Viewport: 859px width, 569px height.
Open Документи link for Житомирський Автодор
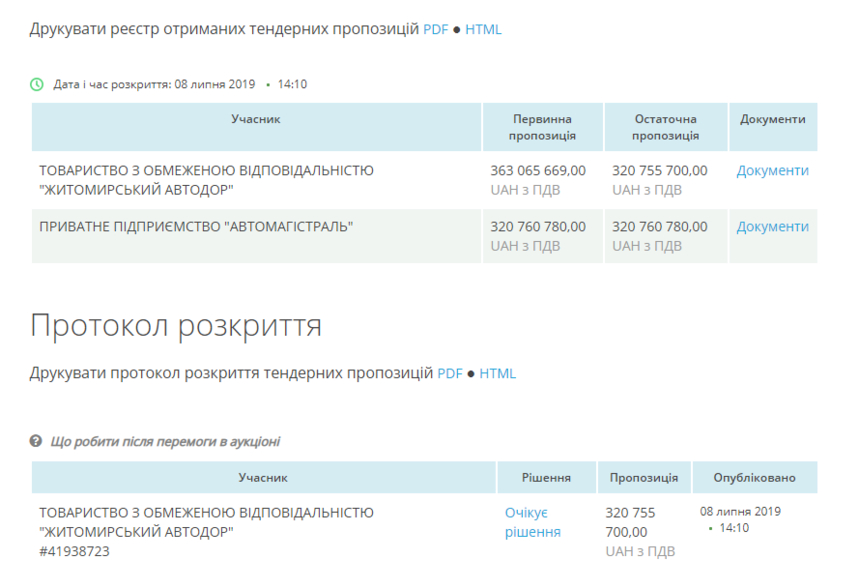coord(772,171)
